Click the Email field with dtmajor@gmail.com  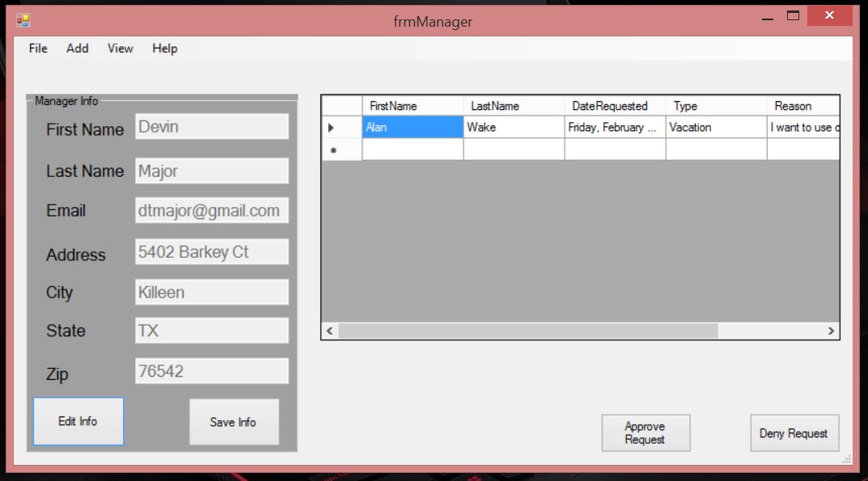[211, 211]
